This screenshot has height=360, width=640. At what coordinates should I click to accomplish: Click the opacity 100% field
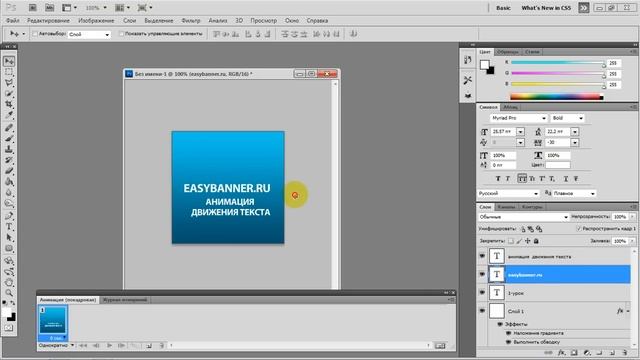pyautogui.click(x=620, y=217)
